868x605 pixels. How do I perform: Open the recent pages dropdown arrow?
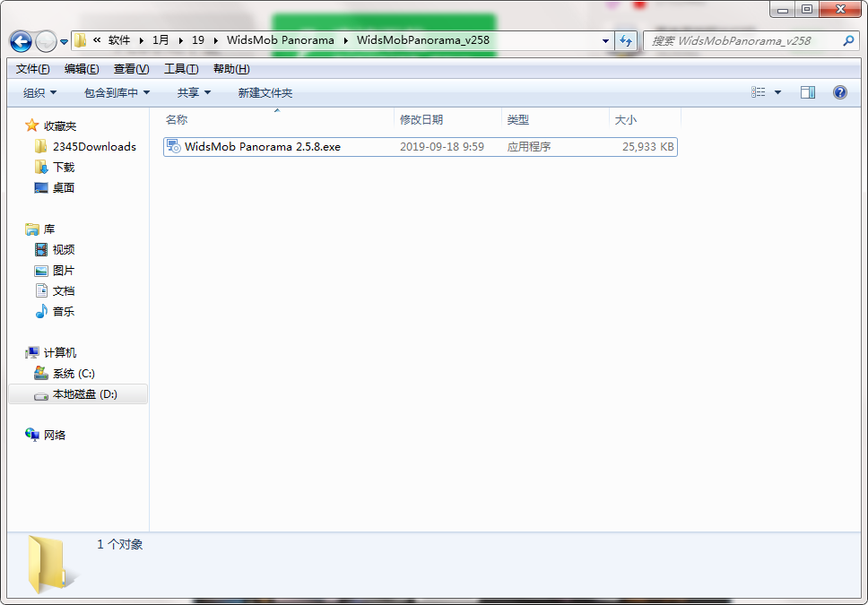pos(65,41)
